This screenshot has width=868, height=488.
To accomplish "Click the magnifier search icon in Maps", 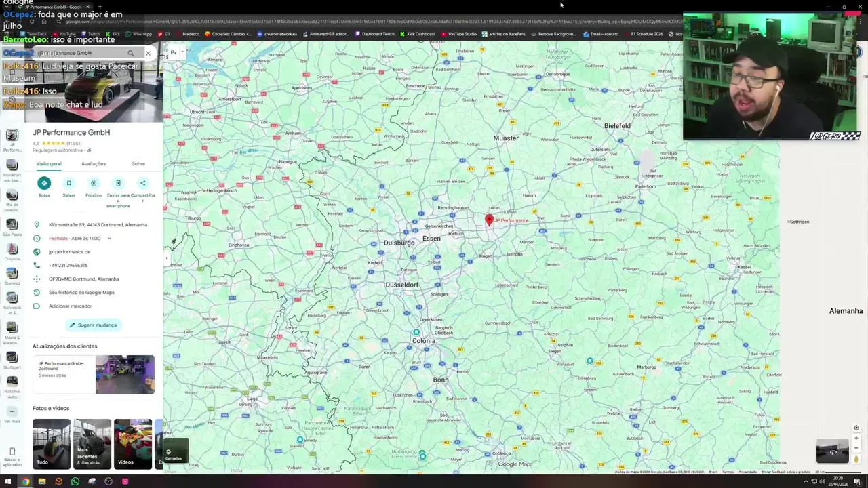I will [131, 53].
